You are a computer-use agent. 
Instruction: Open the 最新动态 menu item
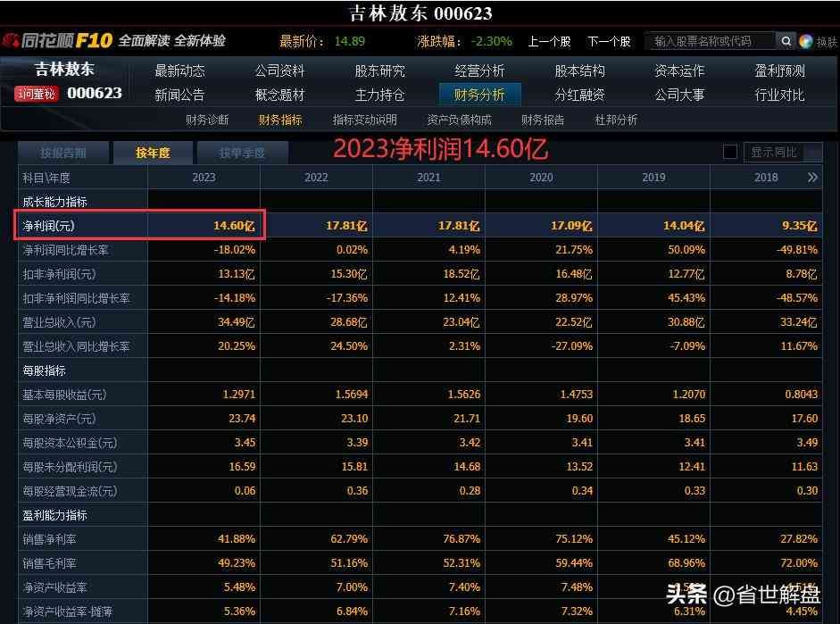(x=179, y=71)
